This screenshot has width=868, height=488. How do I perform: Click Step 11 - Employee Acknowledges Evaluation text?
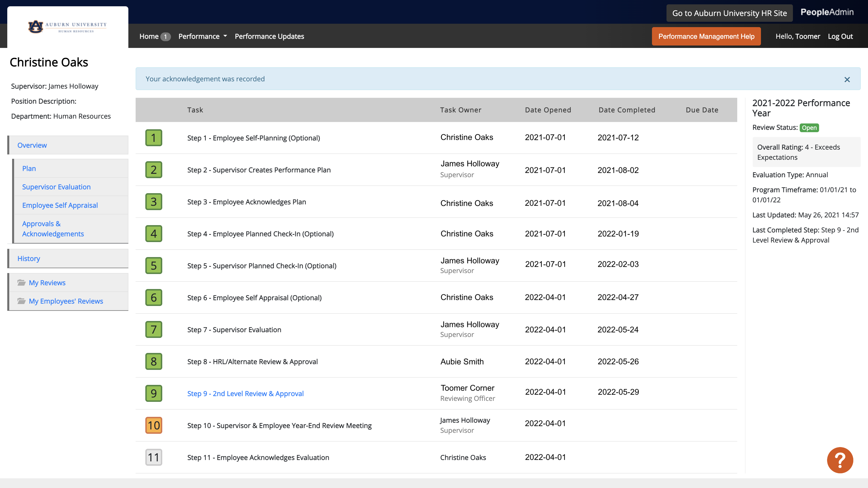[x=258, y=457]
